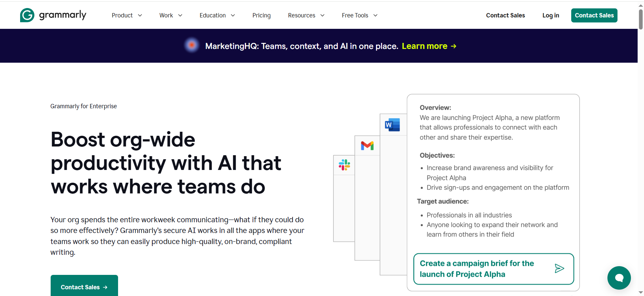Click the 'Boost org-wide productivity' headline
Screen dimensions: 644x296
click(166, 163)
